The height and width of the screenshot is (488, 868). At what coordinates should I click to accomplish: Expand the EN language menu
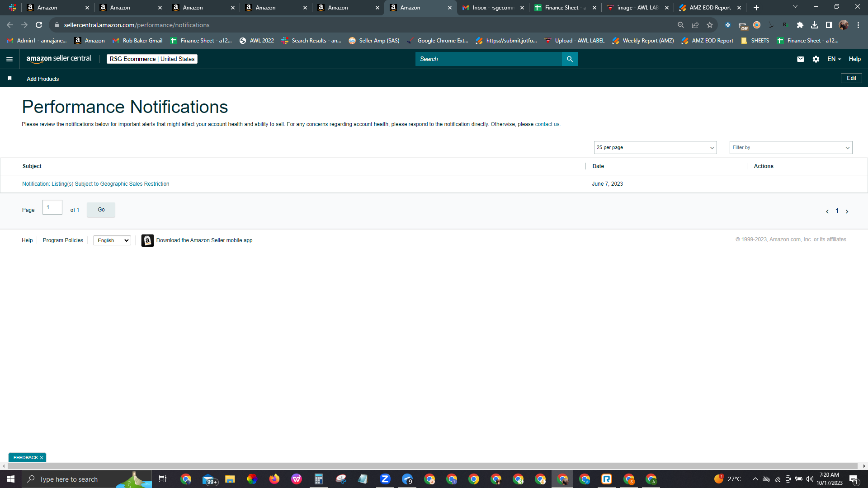point(834,59)
